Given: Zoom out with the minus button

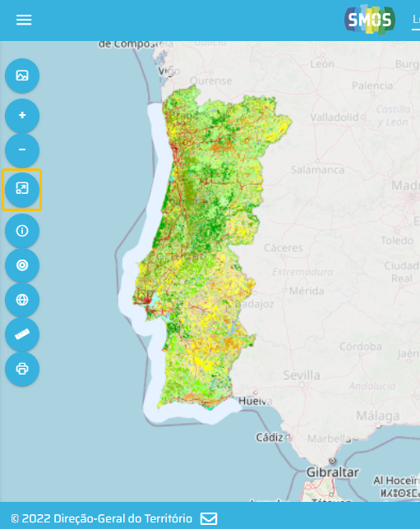Looking at the screenshot, I should coord(22,149).
